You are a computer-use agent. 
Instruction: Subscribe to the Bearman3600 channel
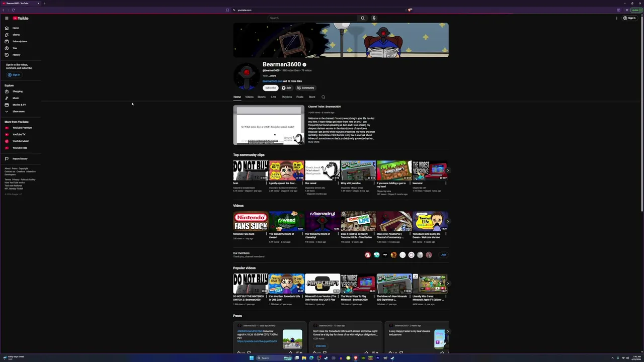point(271,88)
